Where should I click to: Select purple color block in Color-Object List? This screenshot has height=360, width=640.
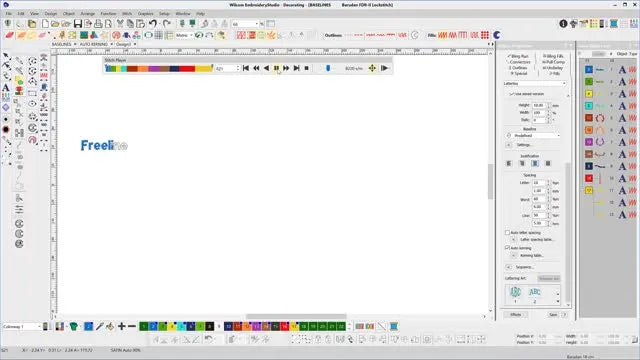589,142
